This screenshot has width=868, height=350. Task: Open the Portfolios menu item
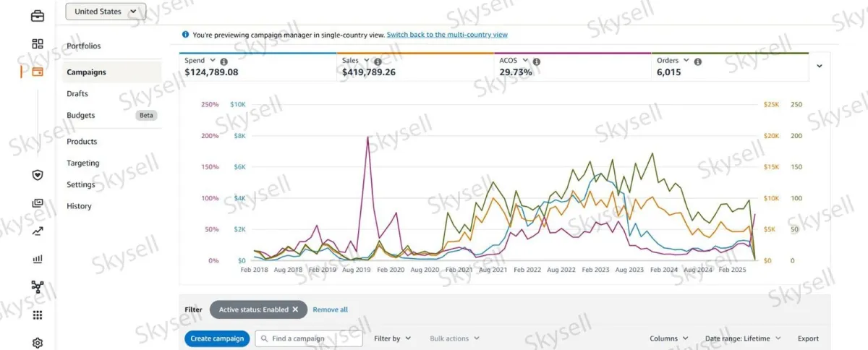point(84,46)
